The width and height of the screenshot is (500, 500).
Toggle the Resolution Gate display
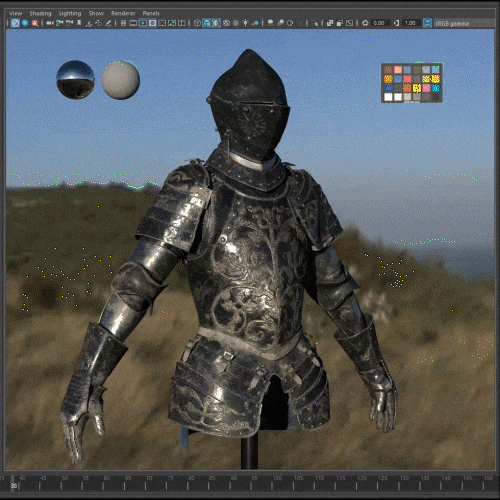click(x=143, y=23)
